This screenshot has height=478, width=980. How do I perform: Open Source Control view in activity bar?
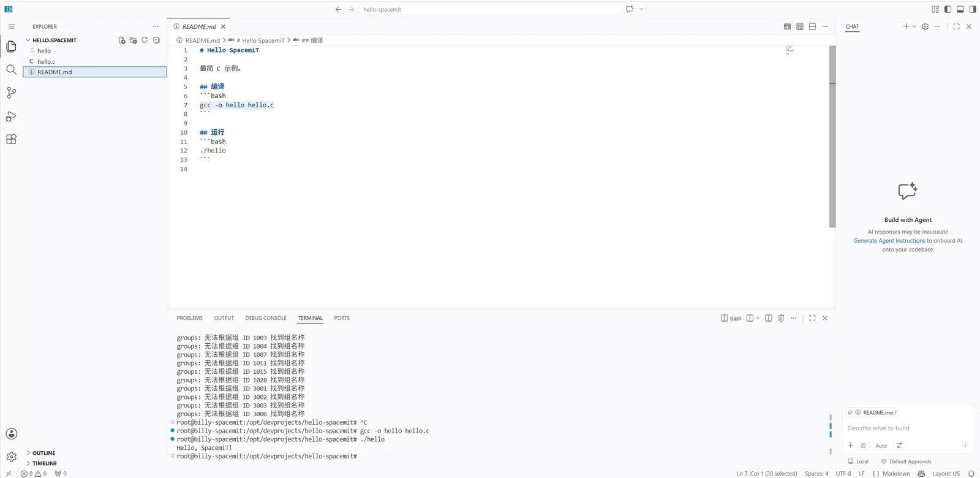[x=11, y=93]
